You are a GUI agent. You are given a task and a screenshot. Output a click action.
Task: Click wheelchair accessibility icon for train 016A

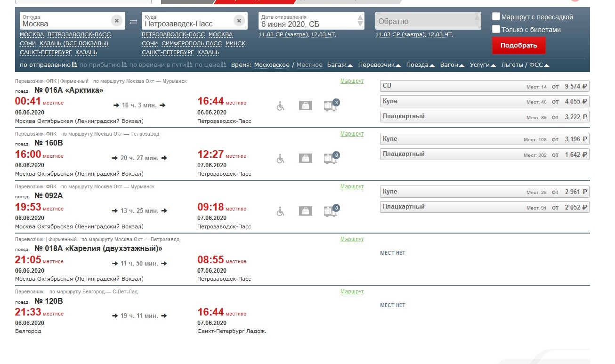[281, 106]
